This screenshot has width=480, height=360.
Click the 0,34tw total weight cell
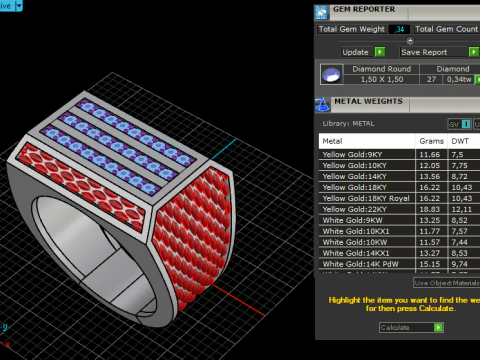(x=459, y=79)
